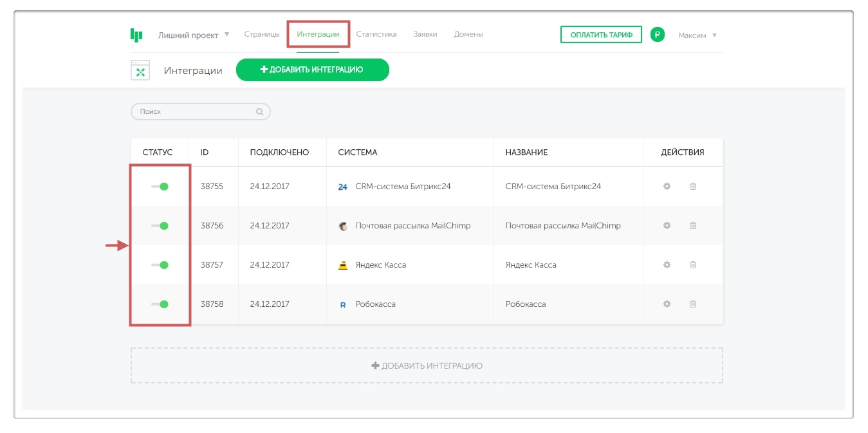Toggle status switch for integration 38755
Screen dimensions: 868x433
click(160, 187)
